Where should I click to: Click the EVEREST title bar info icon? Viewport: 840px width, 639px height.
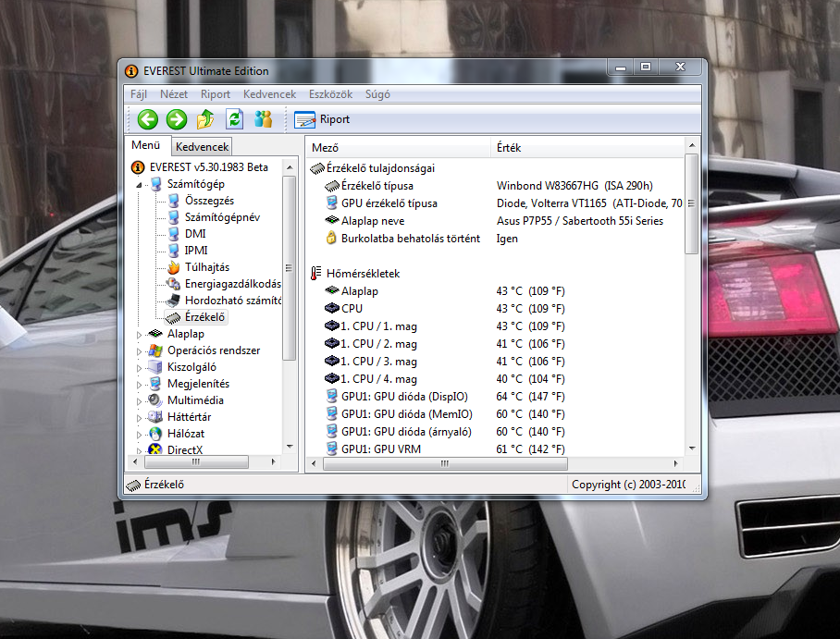coord(131,71)
